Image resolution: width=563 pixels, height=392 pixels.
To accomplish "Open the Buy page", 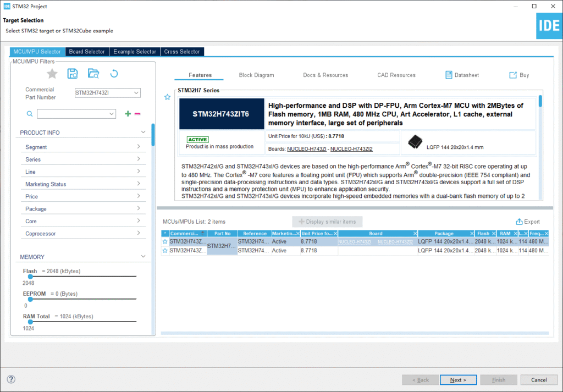I will point(519,75).
